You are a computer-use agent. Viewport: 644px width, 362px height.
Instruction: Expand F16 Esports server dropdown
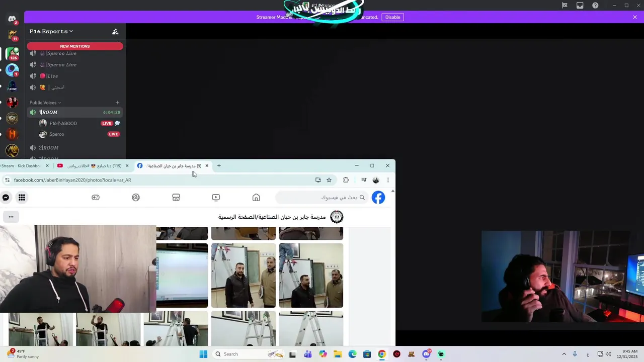(x=51, y=31)
